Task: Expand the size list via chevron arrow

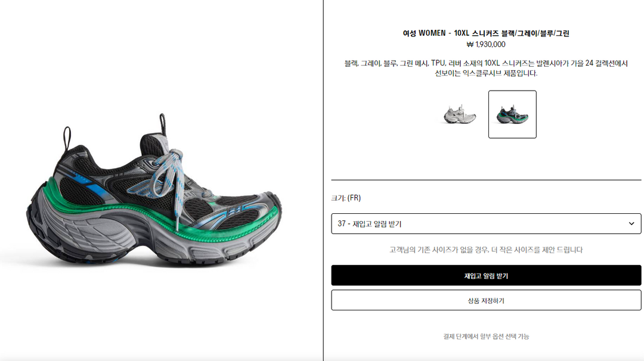Action: pos(631,223)
